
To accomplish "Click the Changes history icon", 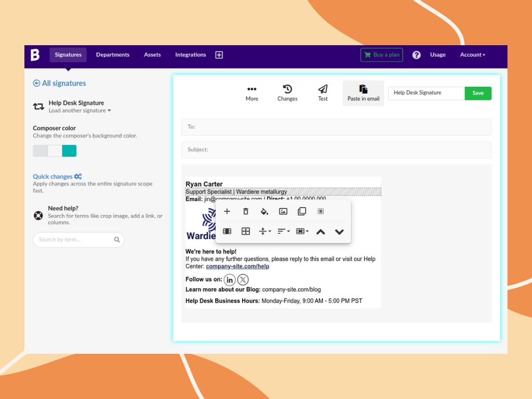I will coord(287,89).
